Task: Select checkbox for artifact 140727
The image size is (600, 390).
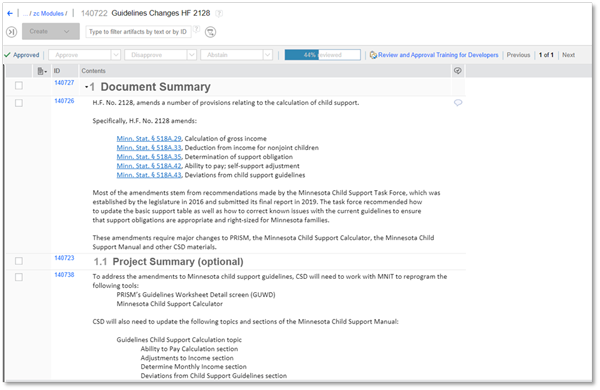Action: pos(19,86)
